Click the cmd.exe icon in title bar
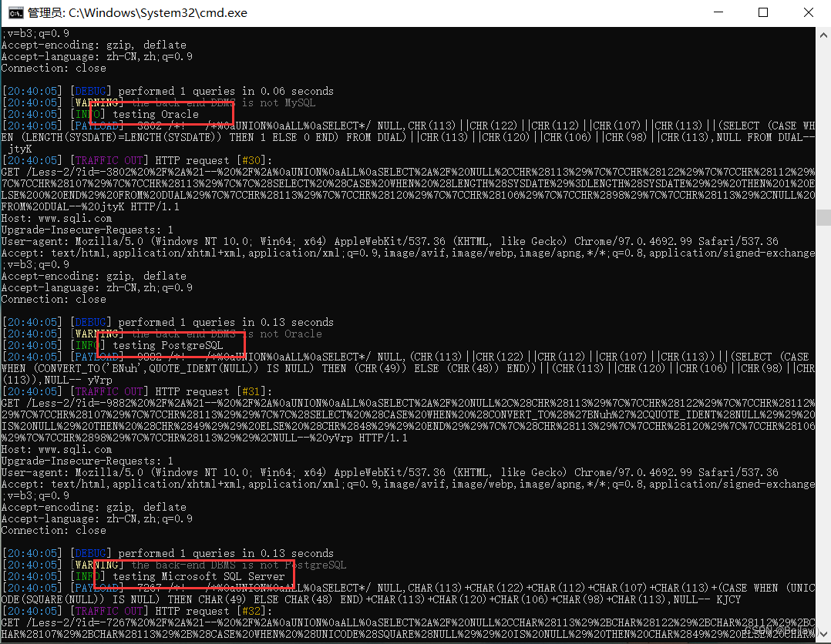The width and height of the screenshot is (831, 644). click(x=16, y=12)
